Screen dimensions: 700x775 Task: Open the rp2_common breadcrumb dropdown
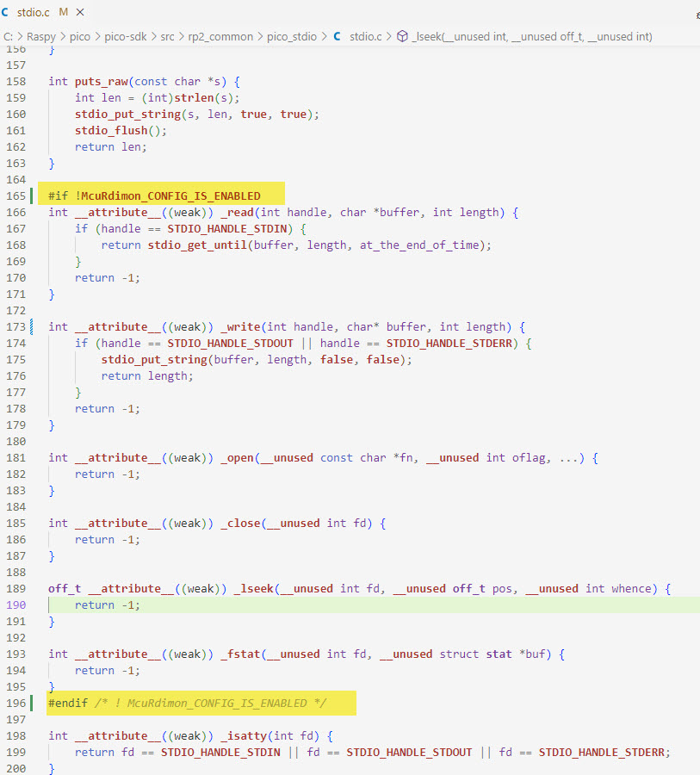click(x=221, y=36)
